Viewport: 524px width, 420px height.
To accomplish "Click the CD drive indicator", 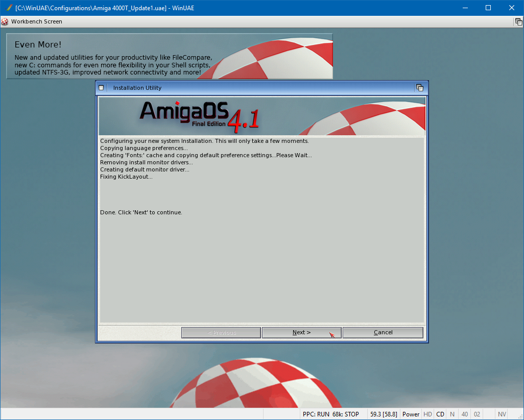I will point(440,414).
